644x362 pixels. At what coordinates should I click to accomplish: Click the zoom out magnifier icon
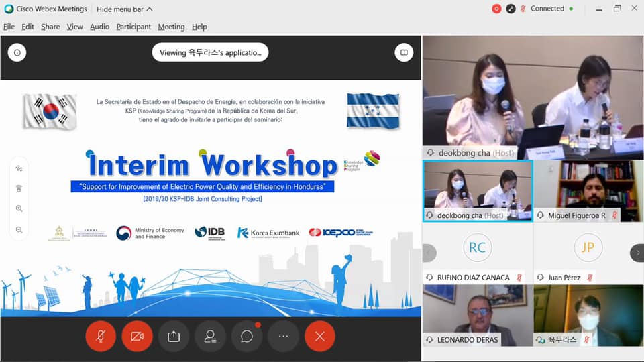click(19, 229)
